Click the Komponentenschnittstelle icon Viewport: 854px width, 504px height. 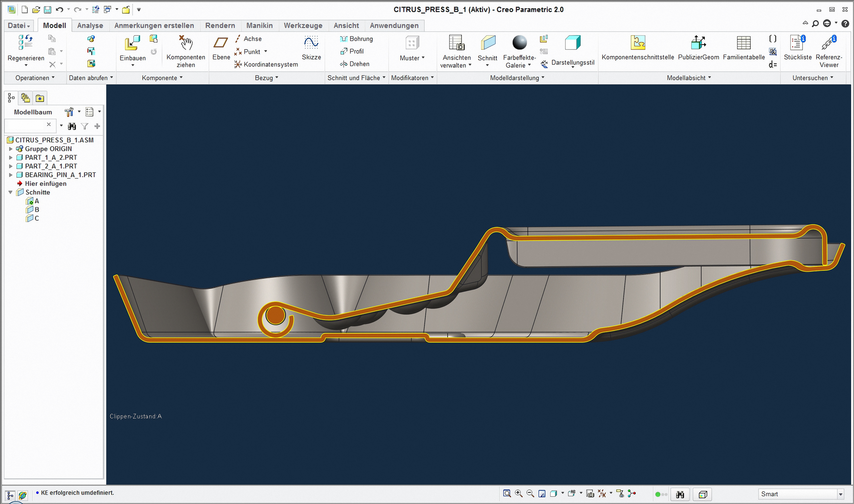638,42
